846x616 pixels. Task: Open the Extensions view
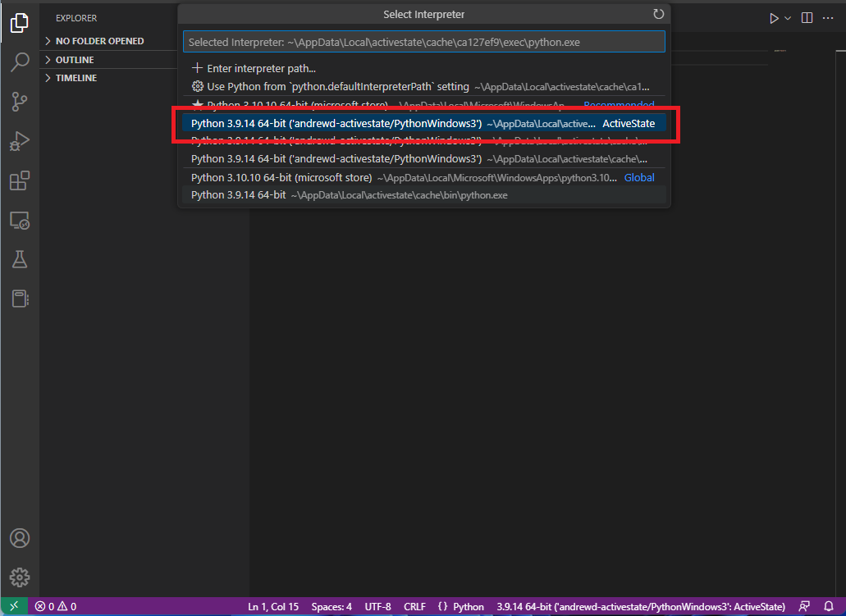20,180
